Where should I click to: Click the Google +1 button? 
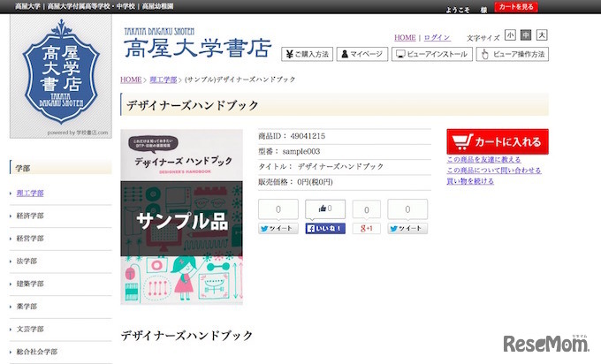[367, 228]
